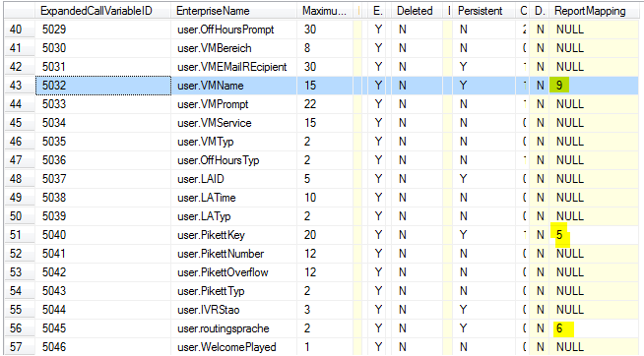The image size is (644, 356).
Task: Click maximum length 22 for user.VMPrompt
Action: tap(325, 104)
